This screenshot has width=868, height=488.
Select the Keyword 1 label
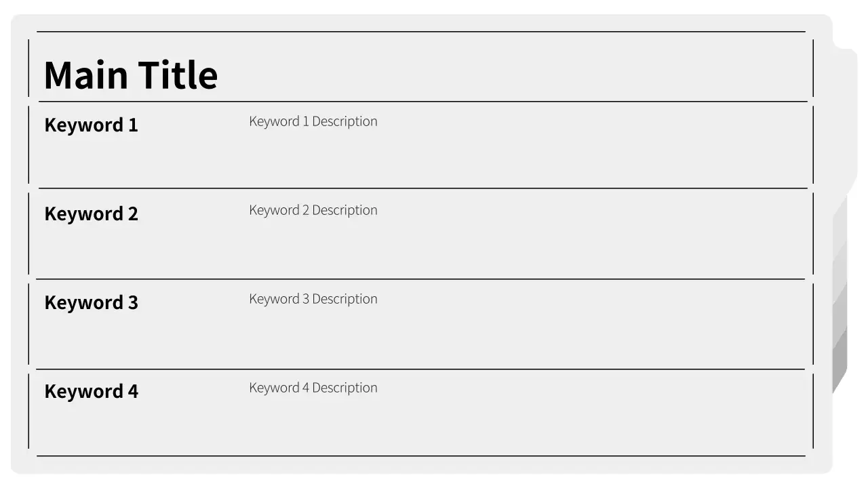[x=91, y=125]
